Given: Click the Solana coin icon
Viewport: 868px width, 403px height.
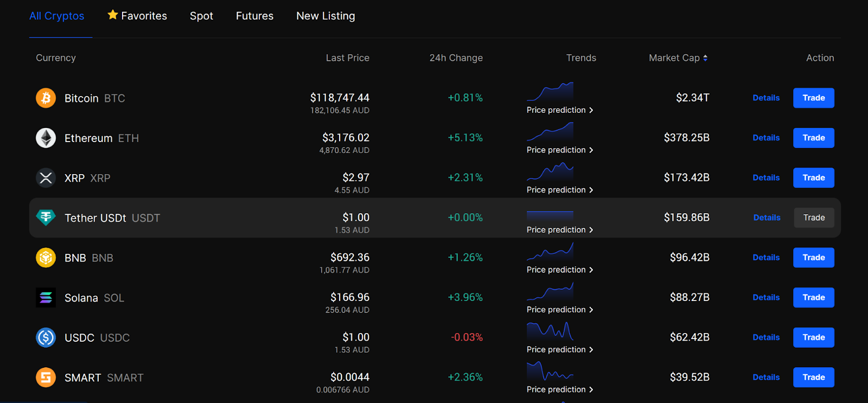Looking at the screenshot, I should pyautogui.click(x=46, y=297).
